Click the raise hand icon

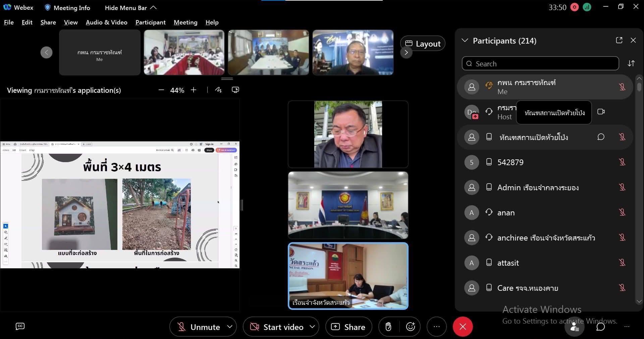[388, 327]
